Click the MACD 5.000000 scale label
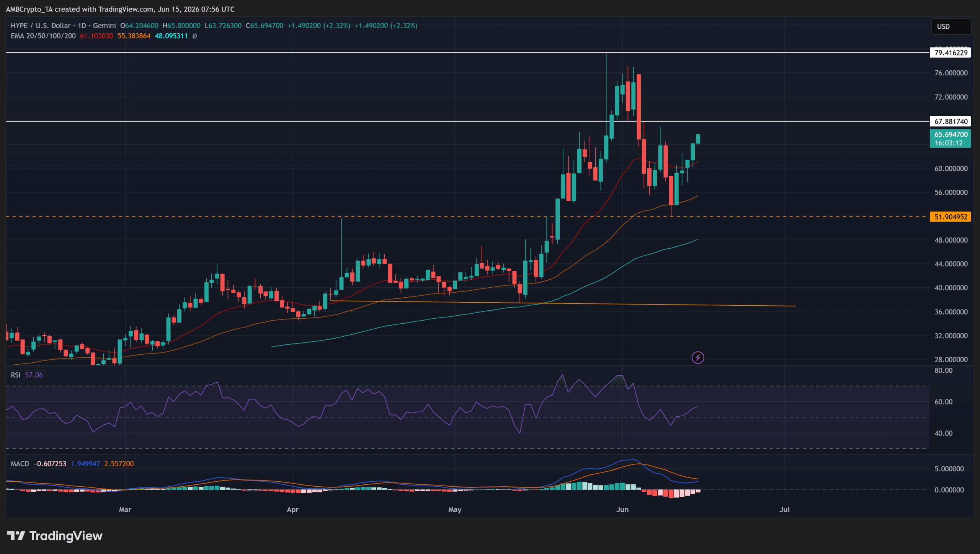 [949, 469]
